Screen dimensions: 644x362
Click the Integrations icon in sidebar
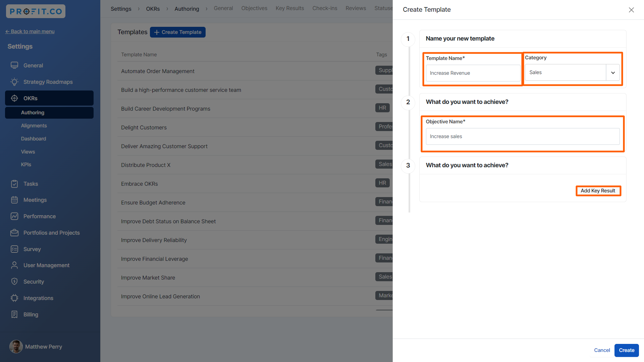[x=14, y=298]
